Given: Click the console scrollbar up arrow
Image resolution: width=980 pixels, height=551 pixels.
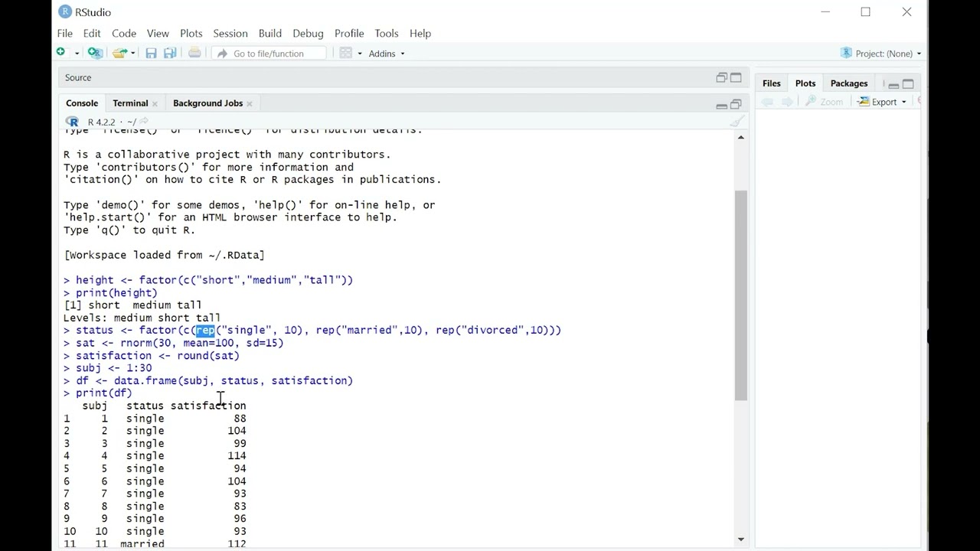Looking at the screenshot, I should click(x=740, y=137).
